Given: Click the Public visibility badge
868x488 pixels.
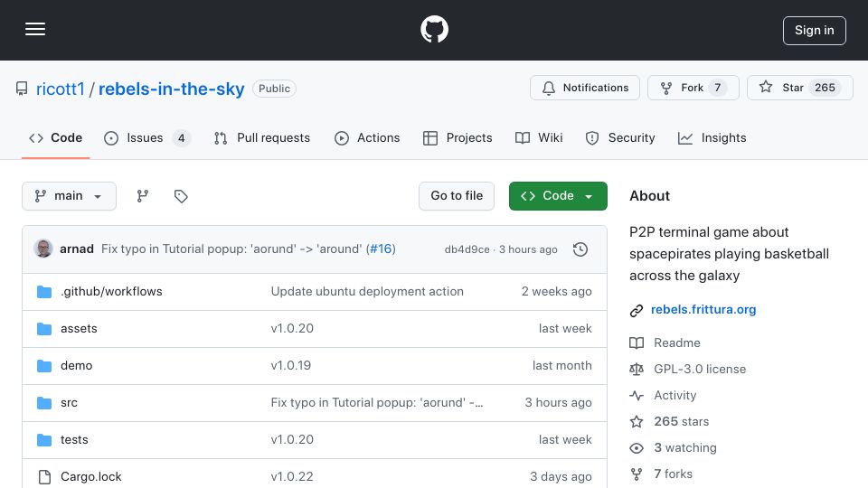Looking at the screenshot, I should pos(274,89).
